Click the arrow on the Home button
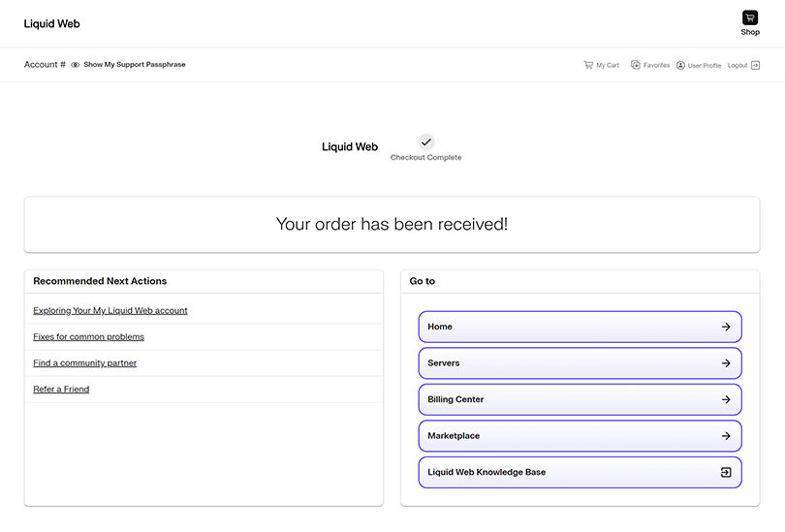785x532 pixels. [x=726, y=327]
